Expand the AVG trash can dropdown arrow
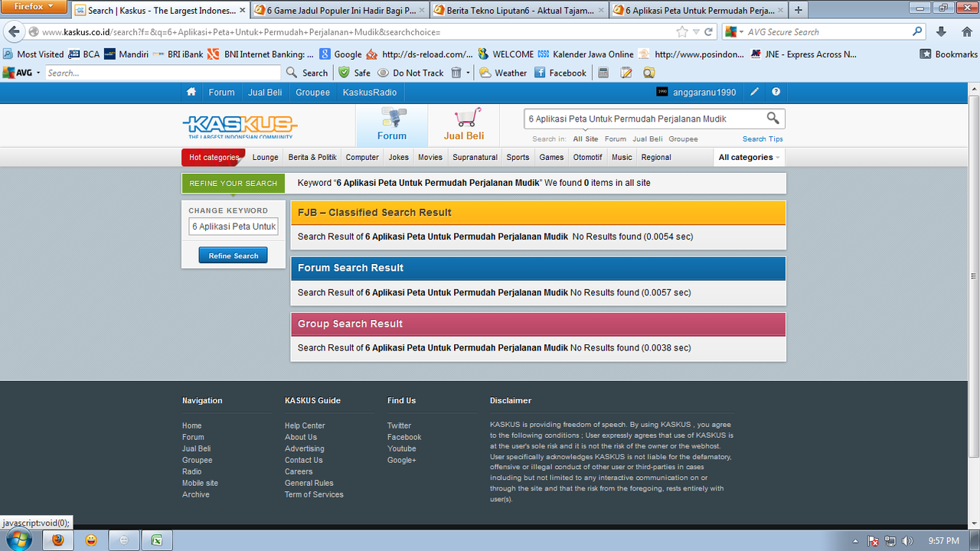The width and height of the screenshot is (980, 551). click(468, 73)
